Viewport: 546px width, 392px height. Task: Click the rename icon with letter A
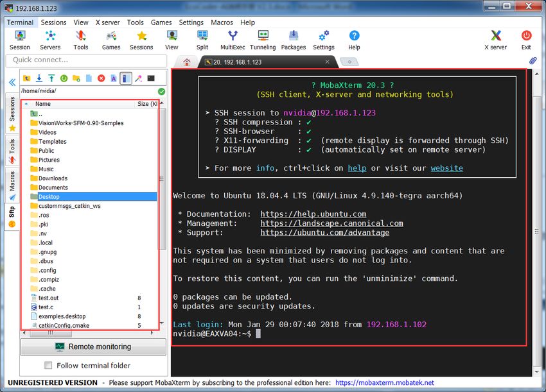pos(114,78)
